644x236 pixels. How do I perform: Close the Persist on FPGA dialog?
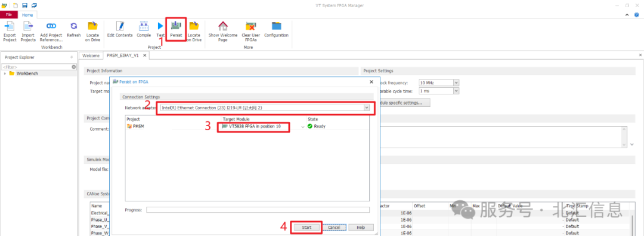(371, 82)
